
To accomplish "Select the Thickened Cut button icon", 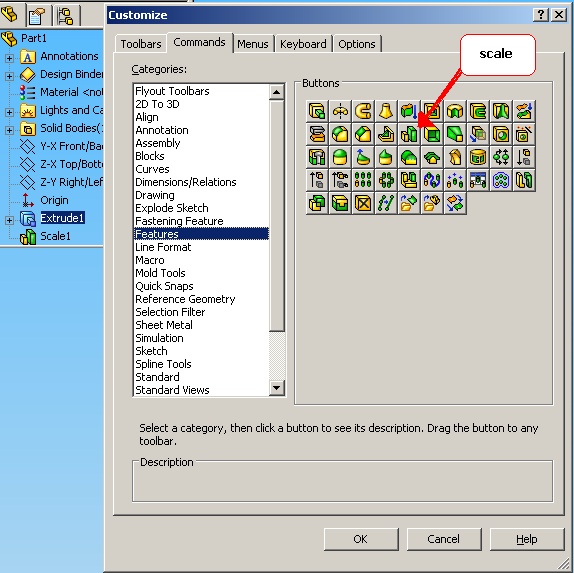I will (524, 111).
